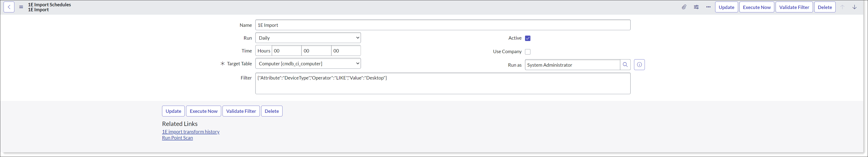Click the Target Table label
Viewport: 868px width, 157px height.
coord(239,64)
